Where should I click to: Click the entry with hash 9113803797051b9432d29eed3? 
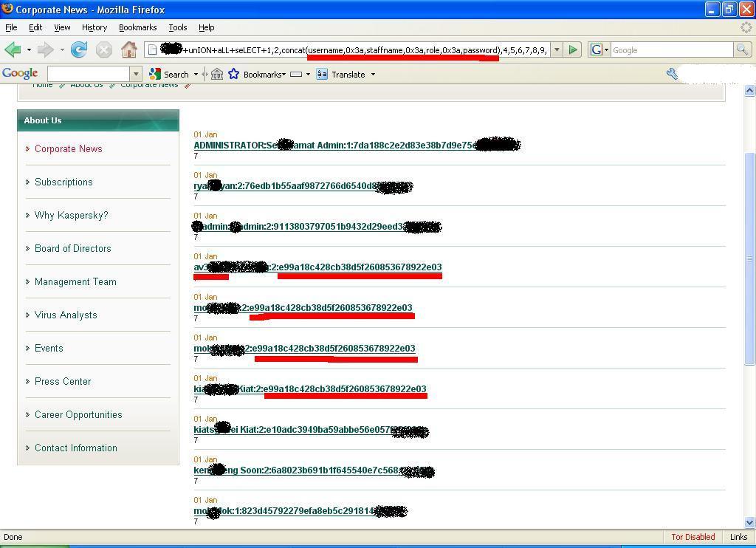[317, 227]
